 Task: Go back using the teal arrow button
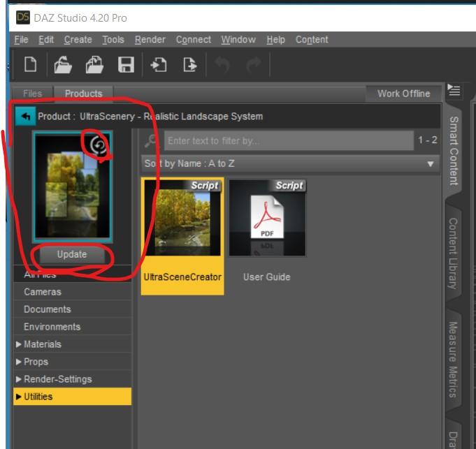click(25, 116)
